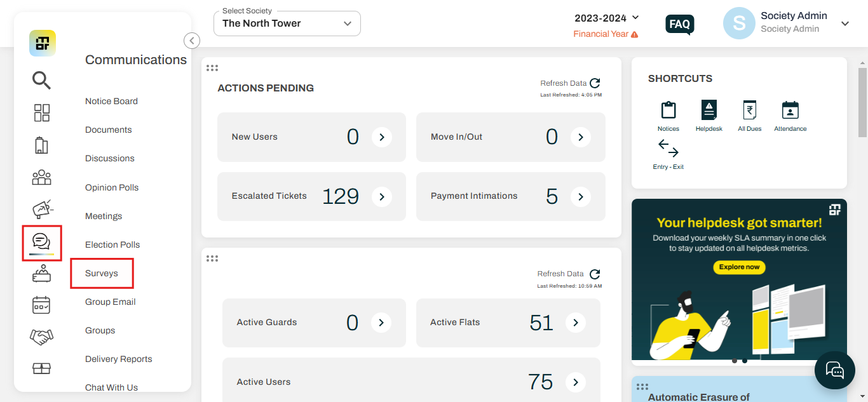
Task: Click Explore now on helpdesk banner
Action: click(x=739, y=267)
